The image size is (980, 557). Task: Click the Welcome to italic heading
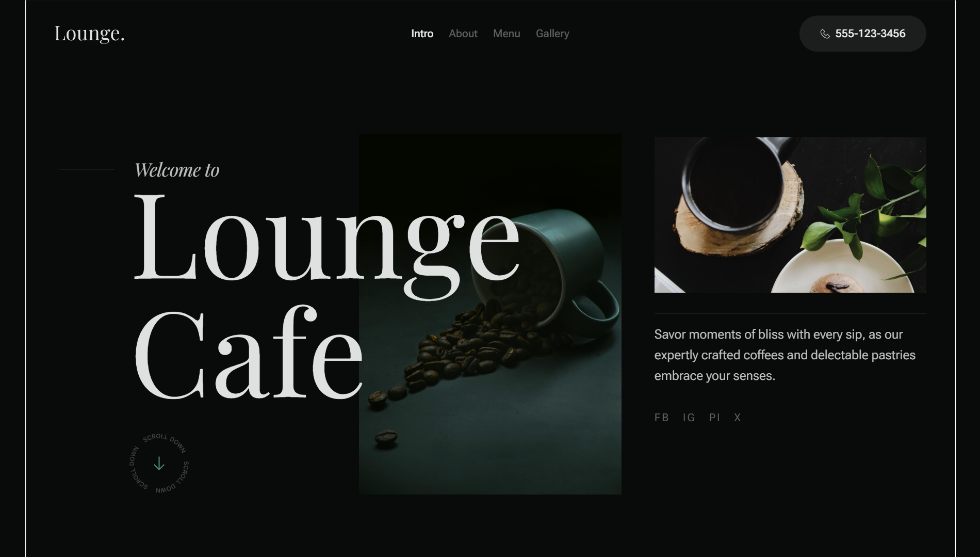(177, 170)
